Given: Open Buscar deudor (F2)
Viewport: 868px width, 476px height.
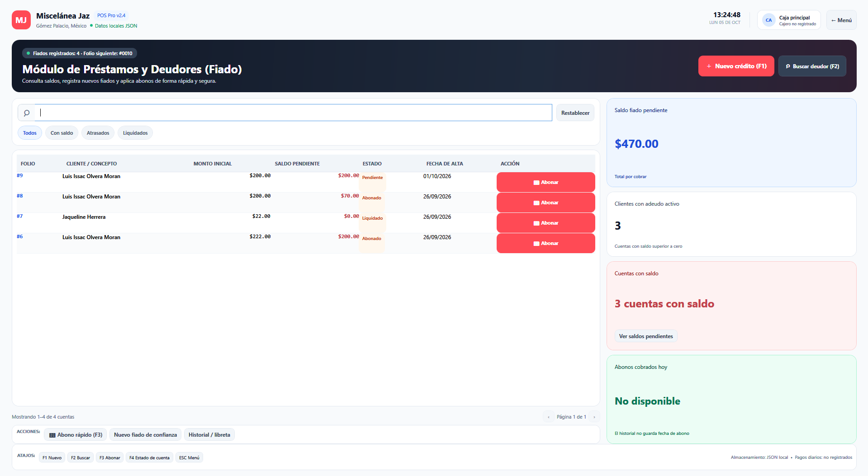Looking at the screenshot, I should click(812, 66).
